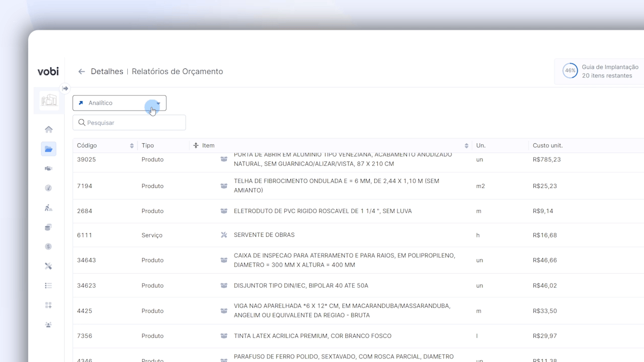Click the expand rows icon beside Item header
The image size is (644, 362).
[196, 145]
